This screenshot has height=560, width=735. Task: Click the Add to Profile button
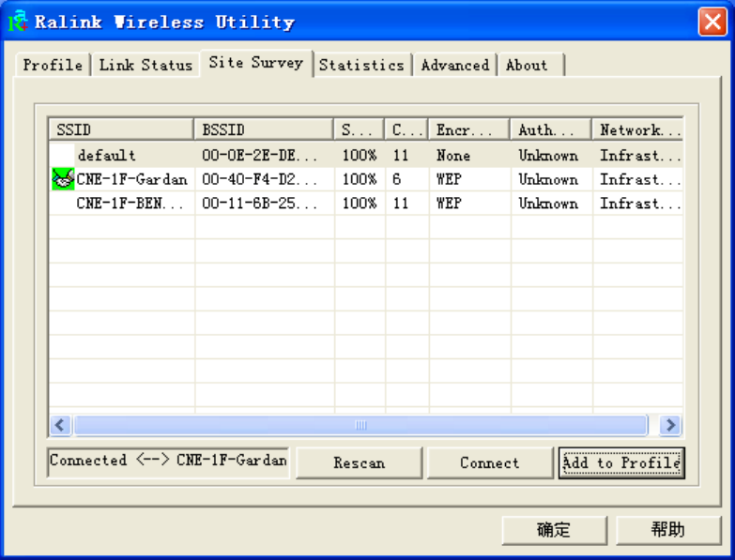click(621, 462)
